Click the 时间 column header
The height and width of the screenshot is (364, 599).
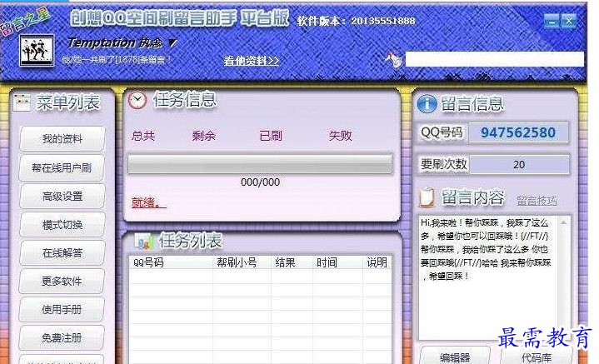coord(327,262)
